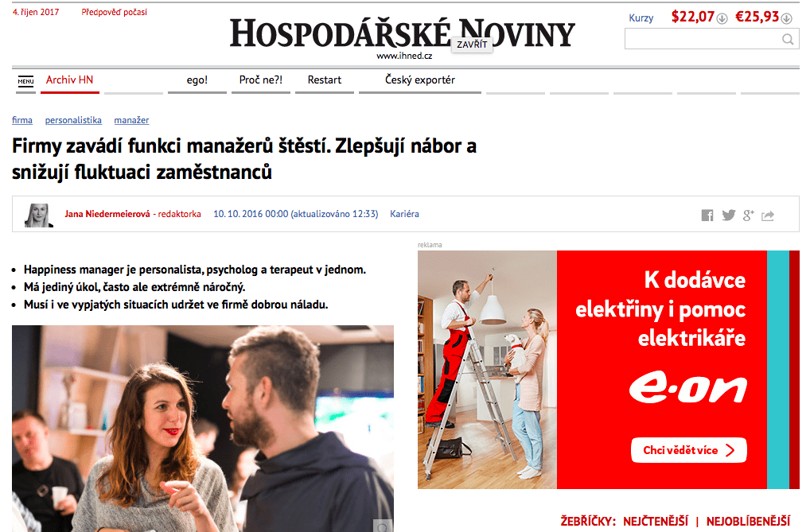Viewport: 810px width, 532px height.
Task: Open the Archiv HN tab
Action: tap(70, 80)
